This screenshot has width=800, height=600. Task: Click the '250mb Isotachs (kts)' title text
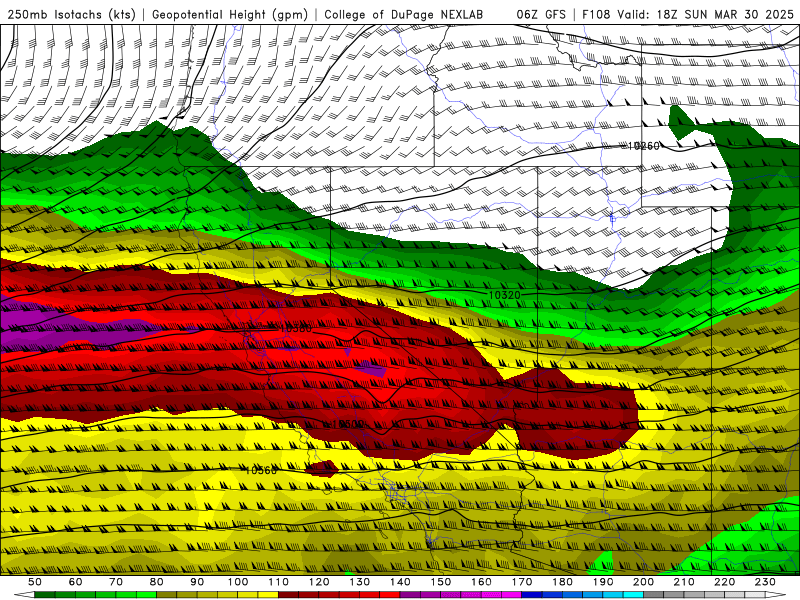(x=71, y=14)
